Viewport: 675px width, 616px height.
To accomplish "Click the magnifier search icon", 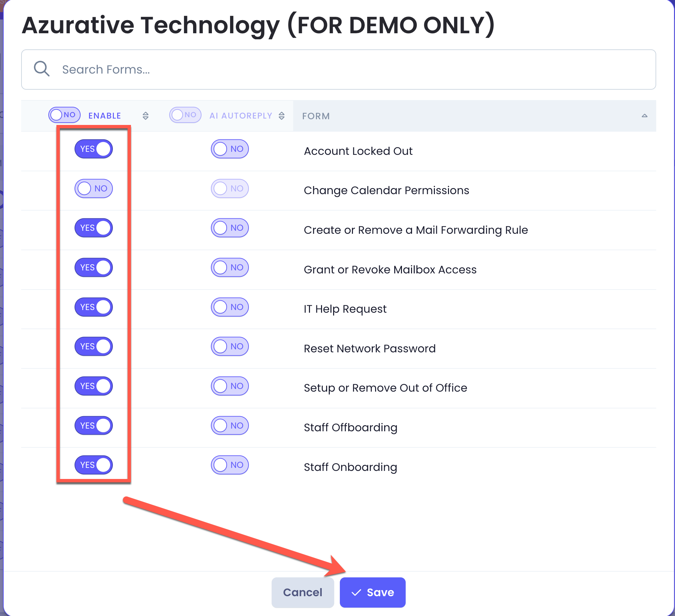I will point(42,69).
